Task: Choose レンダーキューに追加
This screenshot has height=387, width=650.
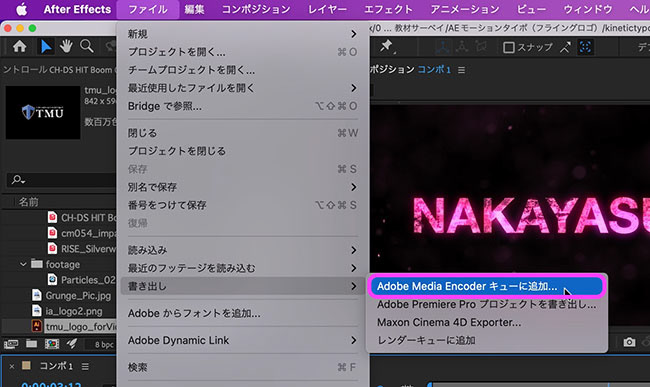Action: click(487, 340)
